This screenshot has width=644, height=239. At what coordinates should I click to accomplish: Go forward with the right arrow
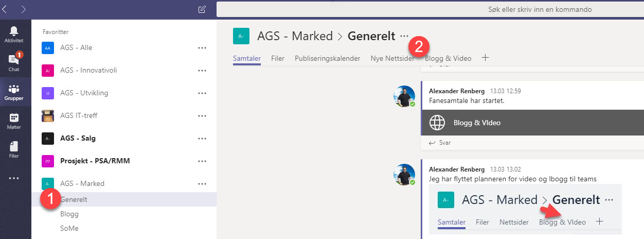pyautogui.click(x=23, y=9)
